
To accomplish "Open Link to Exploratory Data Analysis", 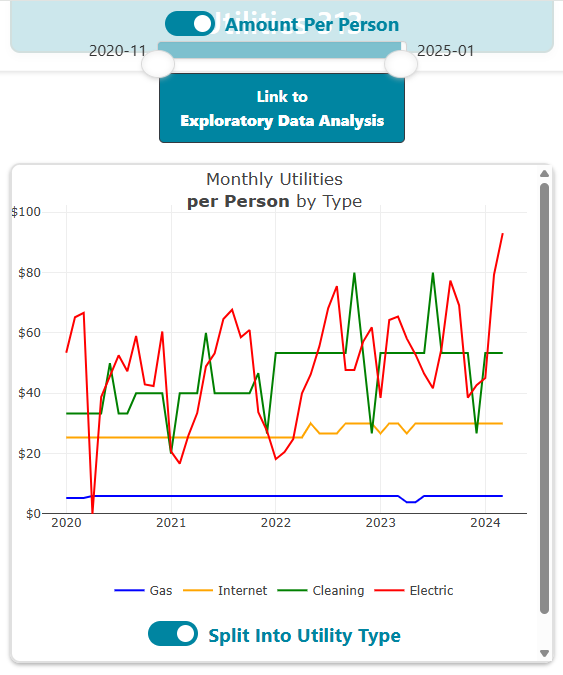I will pos(282,108).
